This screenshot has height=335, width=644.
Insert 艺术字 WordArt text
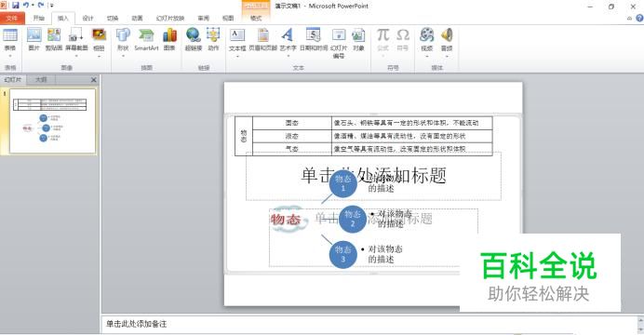click(288, 41)
